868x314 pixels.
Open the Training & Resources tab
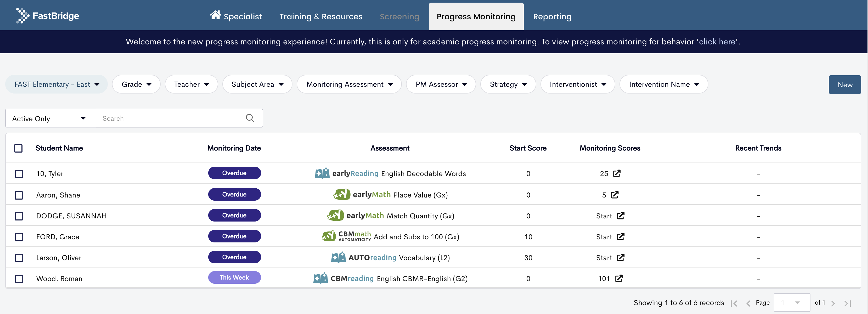[x=321, y=16]
